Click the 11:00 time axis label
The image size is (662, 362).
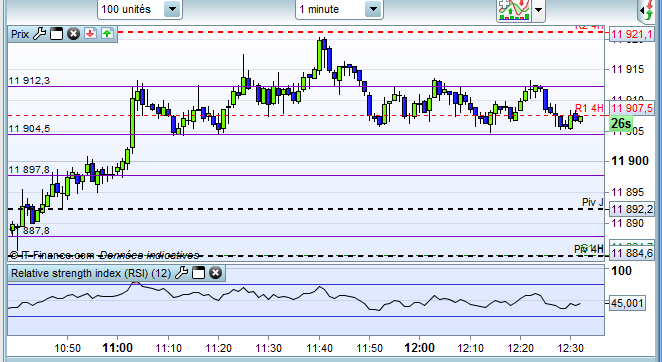click(x=117, y=348)
